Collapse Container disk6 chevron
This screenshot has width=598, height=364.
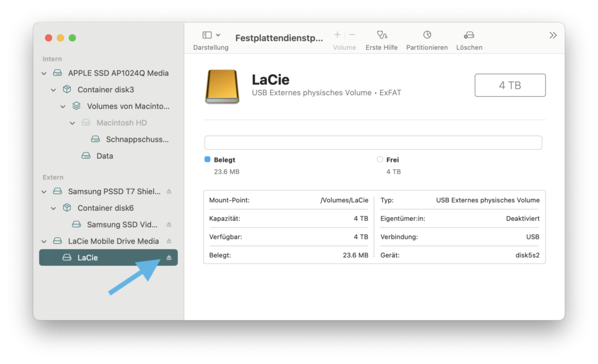click(54, 208)
